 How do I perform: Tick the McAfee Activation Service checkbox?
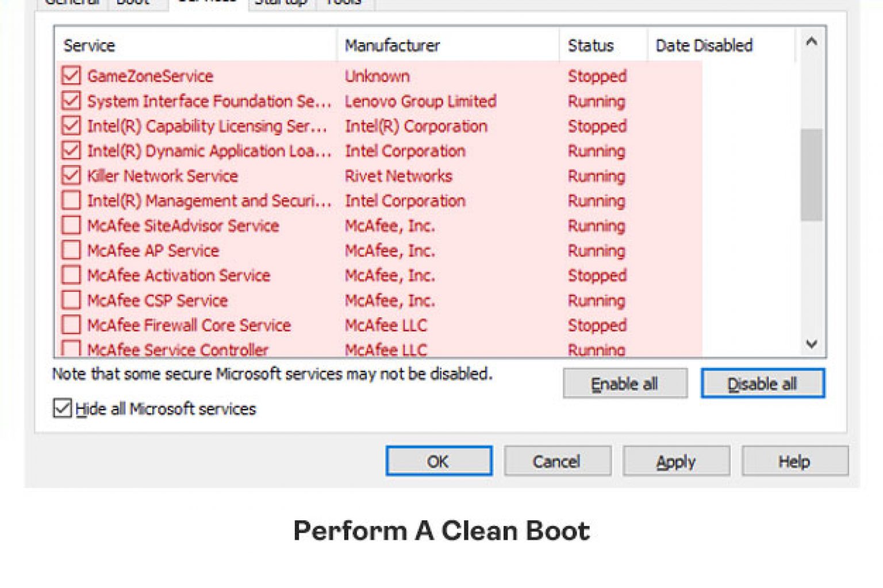71,275
